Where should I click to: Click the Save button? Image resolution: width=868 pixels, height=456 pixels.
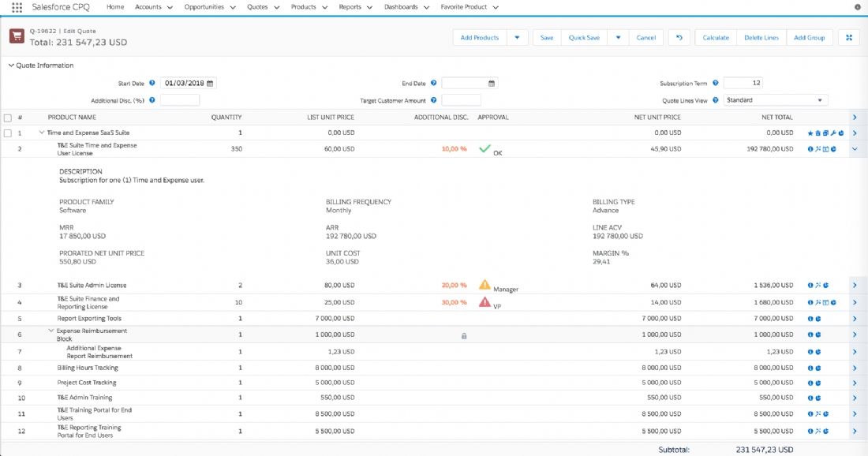coord(547,38)
